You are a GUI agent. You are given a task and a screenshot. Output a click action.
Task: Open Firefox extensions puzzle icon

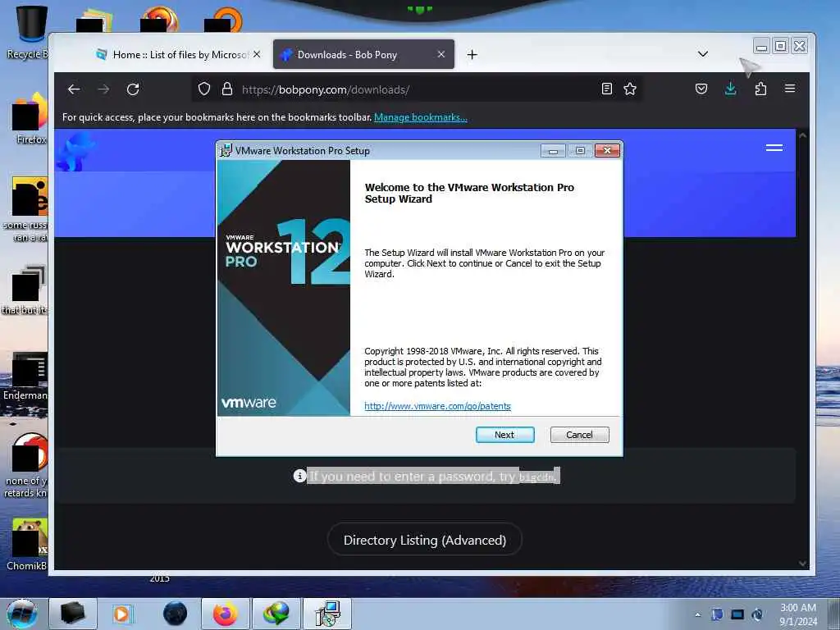click(760, 89)
